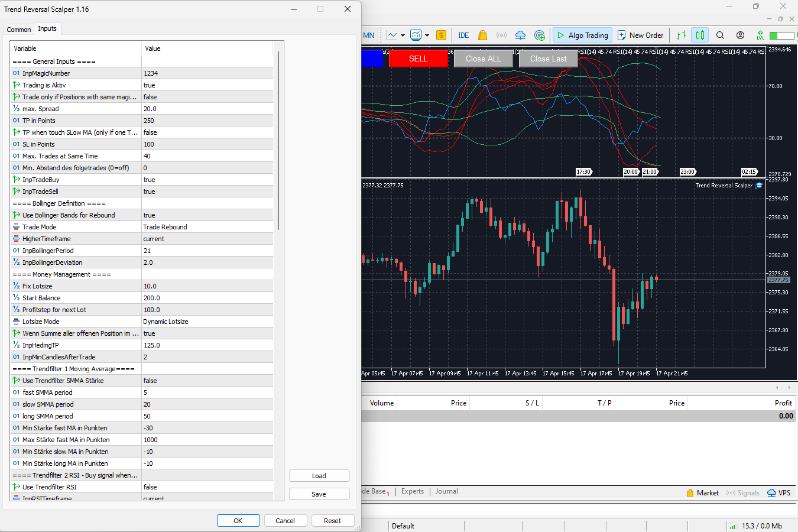Open the Journal tab
The width and height of the screenshot is (798, 532).
pyautogui.click(x=446, y=491)
